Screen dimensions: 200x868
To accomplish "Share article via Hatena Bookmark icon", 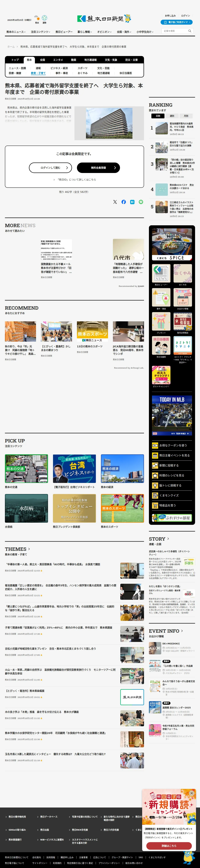I will 132,202.
